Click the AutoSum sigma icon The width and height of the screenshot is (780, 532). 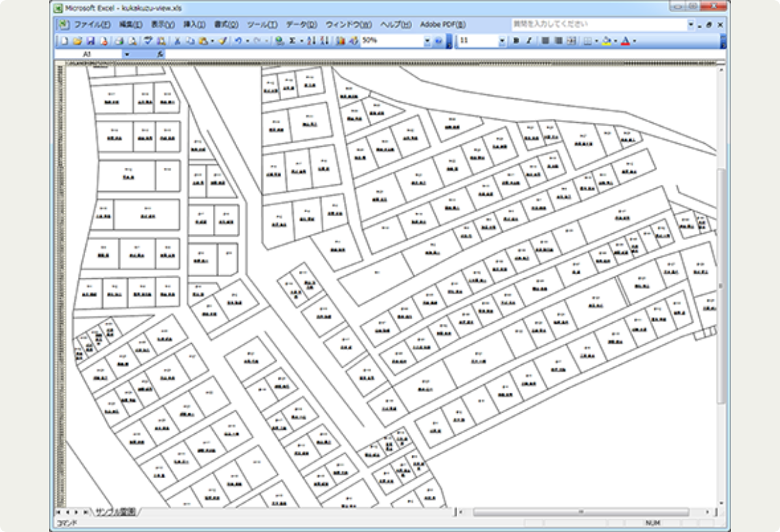tap(292, 41)
